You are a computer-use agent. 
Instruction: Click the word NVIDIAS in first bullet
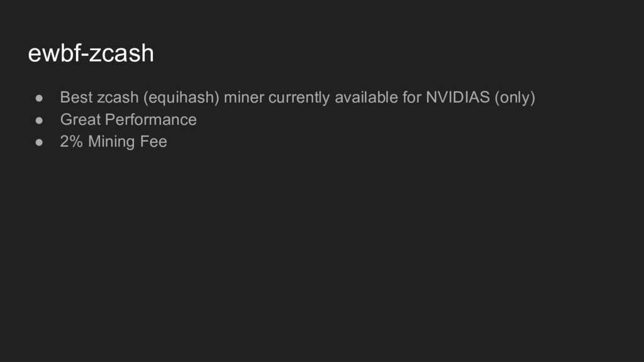pyautogui.click(x=458, y=97)
